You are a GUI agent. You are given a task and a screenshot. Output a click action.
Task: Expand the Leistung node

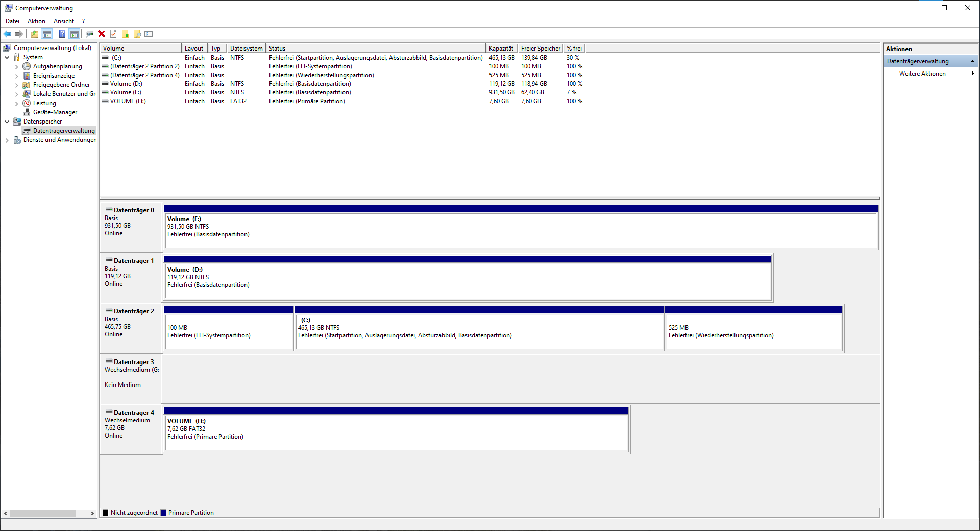[x=17, y=103]
